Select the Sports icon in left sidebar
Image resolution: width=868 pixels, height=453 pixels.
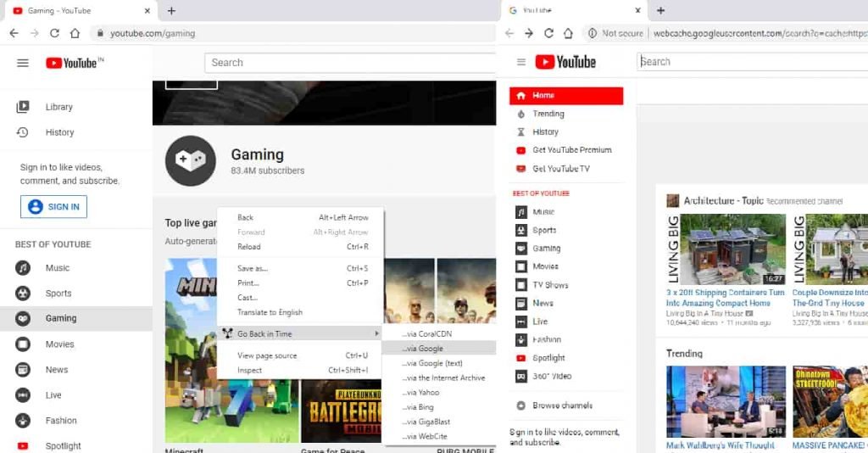coord(23,294)
